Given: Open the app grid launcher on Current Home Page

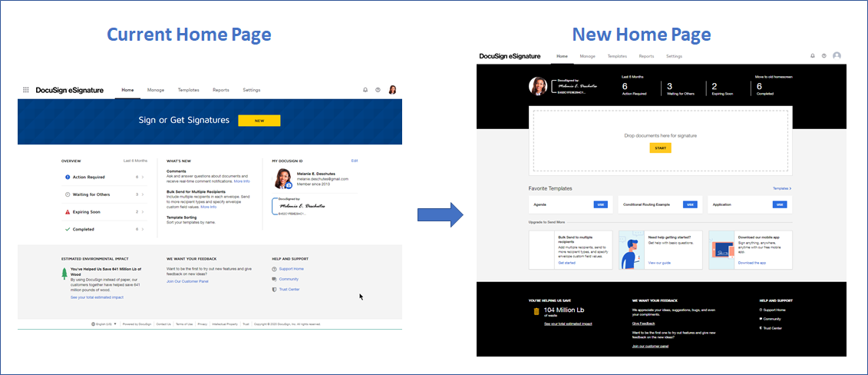Looking at the screenshot, I should [25, 90].
